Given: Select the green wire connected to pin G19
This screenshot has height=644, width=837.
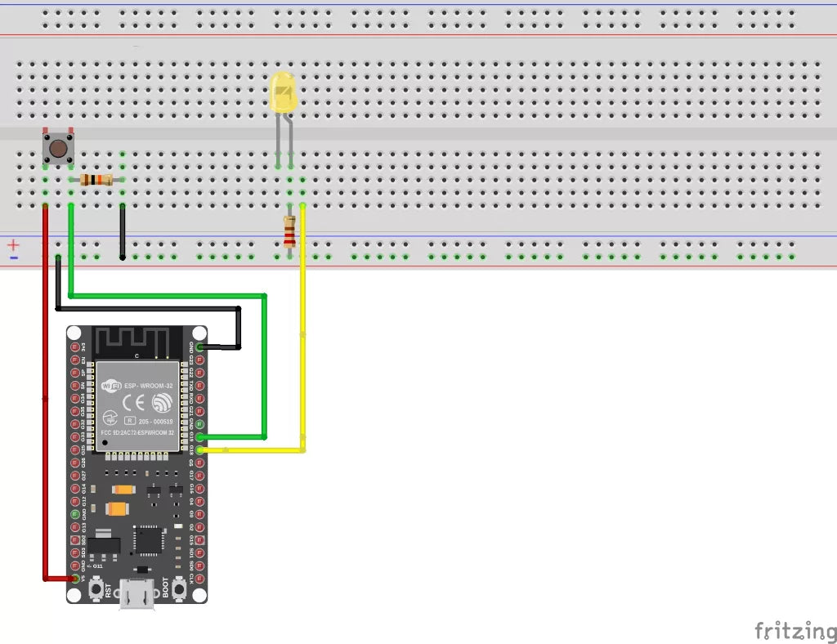Looking at the screenshot, I should (264, 368).
